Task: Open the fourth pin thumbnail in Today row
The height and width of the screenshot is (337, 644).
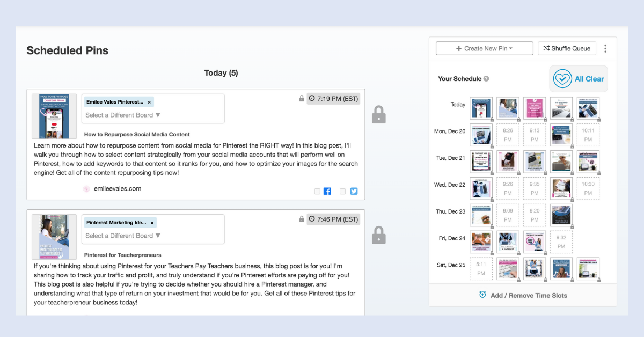Action: click(x=561, y=108)
